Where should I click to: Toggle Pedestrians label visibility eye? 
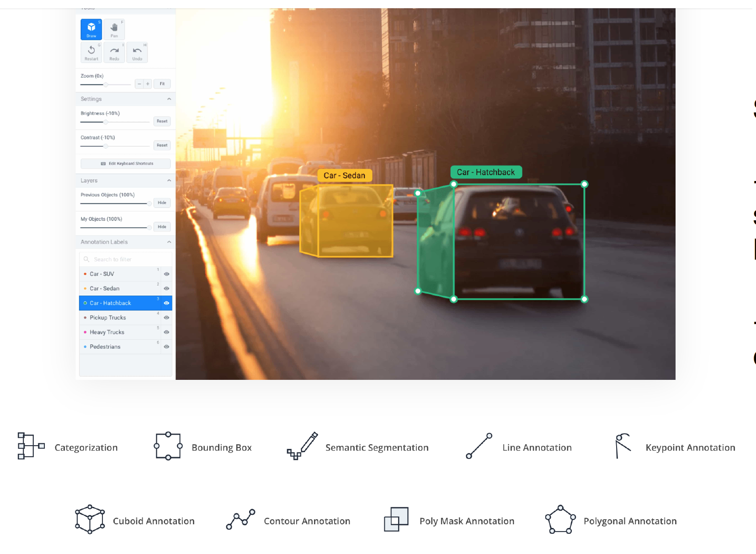[166, 347]
